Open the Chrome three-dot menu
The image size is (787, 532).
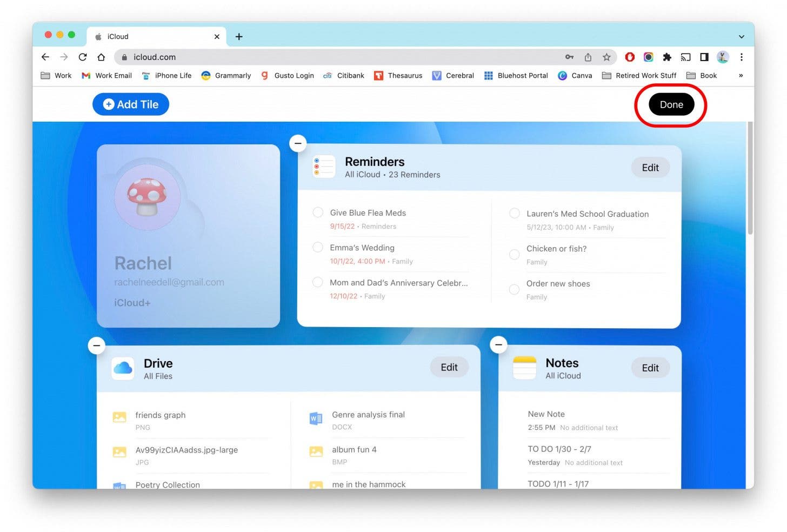click(x=742, y=57)
